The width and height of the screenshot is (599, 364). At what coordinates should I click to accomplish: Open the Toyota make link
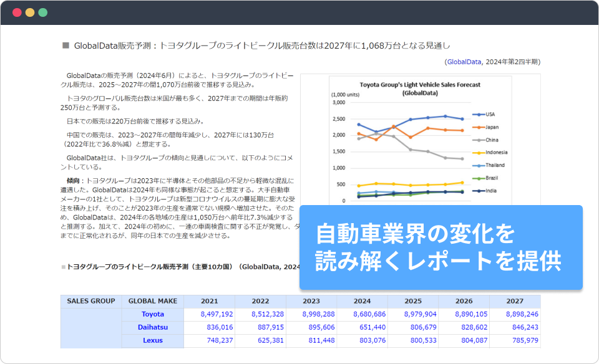[153, 314]
